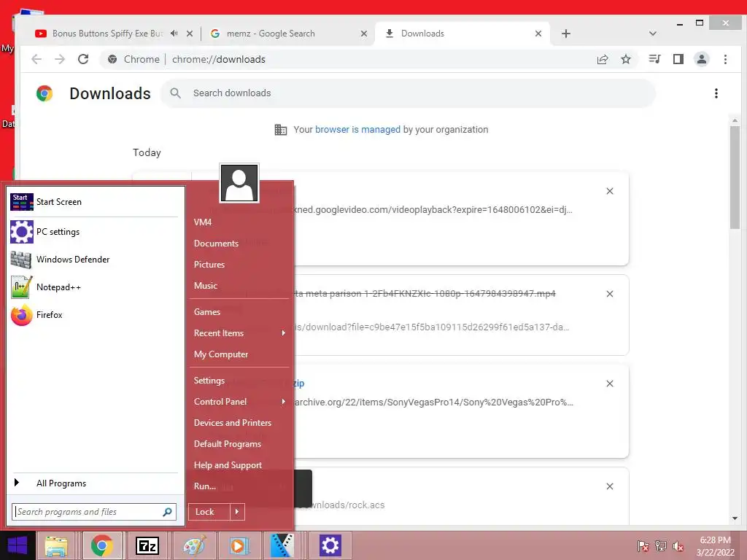Open Games from Start menu
The width and height of the screenshot is (747, 560).
click(x=207, y=312)
